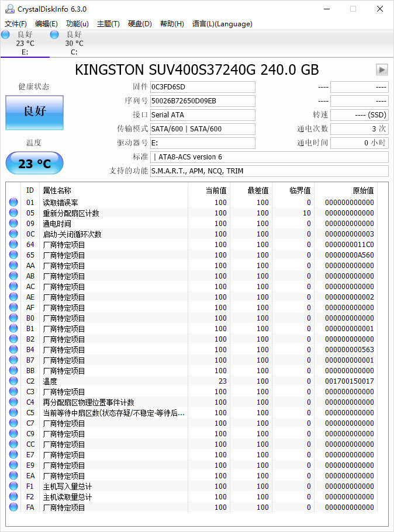Click status icon for attribute 09 通电时间
This screenshot has width=394, height=532.
click(x=13, y=223)
